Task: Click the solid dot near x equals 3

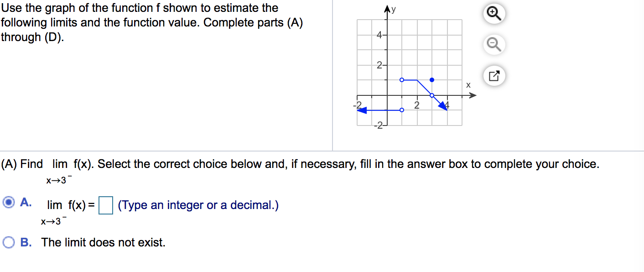Action: pyautogui.click(x=431, y=79)
